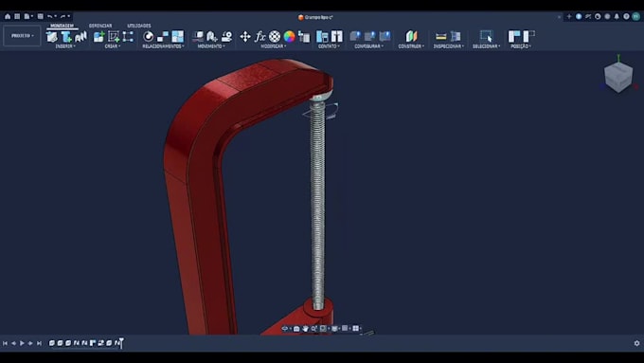Expand the CONTATO menu

[329, 46]
